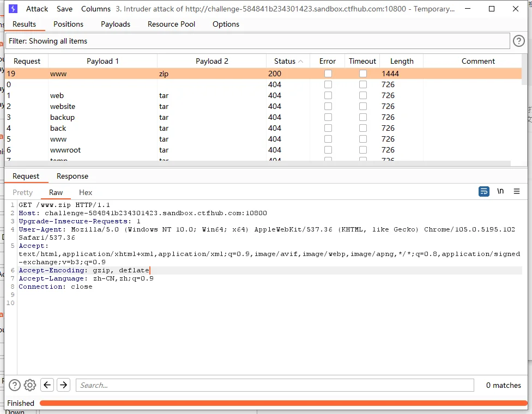Click the Search input field
Viewport: 532px width, 414px height.
pos(275,385)
